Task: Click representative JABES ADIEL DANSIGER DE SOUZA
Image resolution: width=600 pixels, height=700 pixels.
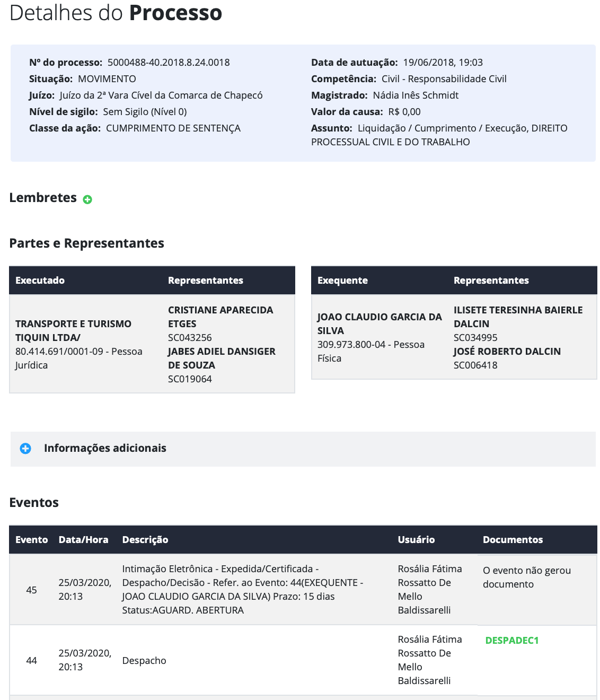Action: [221, 358]
